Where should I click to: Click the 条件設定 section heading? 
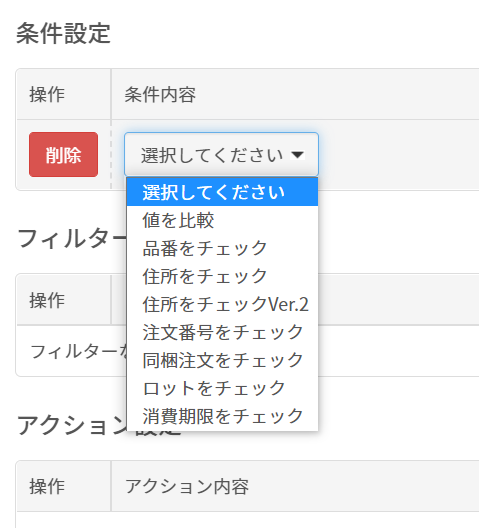pos(63,33)
